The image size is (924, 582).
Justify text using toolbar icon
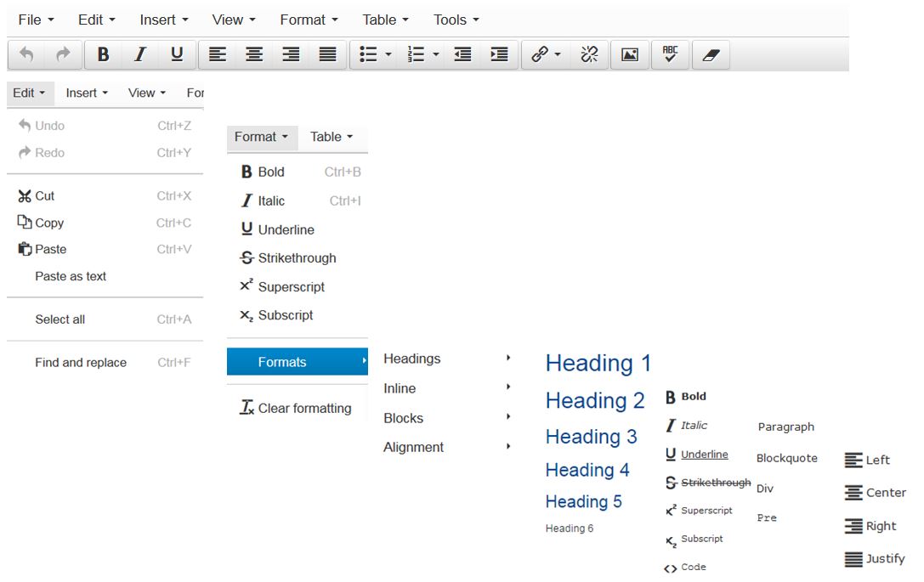pos(327,54)
